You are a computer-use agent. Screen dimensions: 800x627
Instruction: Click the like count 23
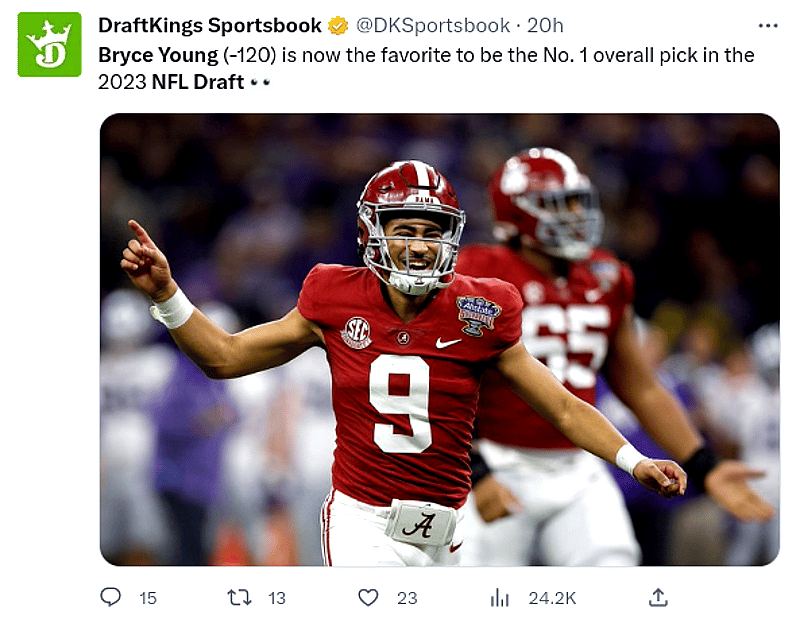pyautogui.click(x=407, y=598)
